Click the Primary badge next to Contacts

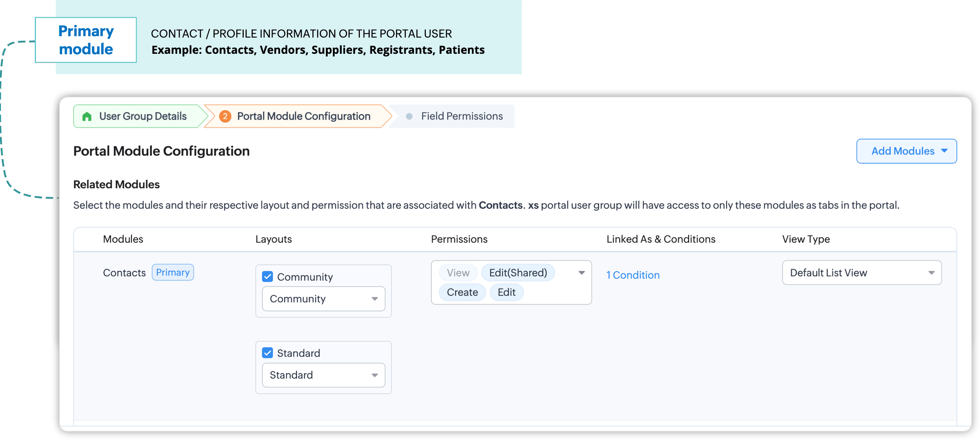click(173, 272)
